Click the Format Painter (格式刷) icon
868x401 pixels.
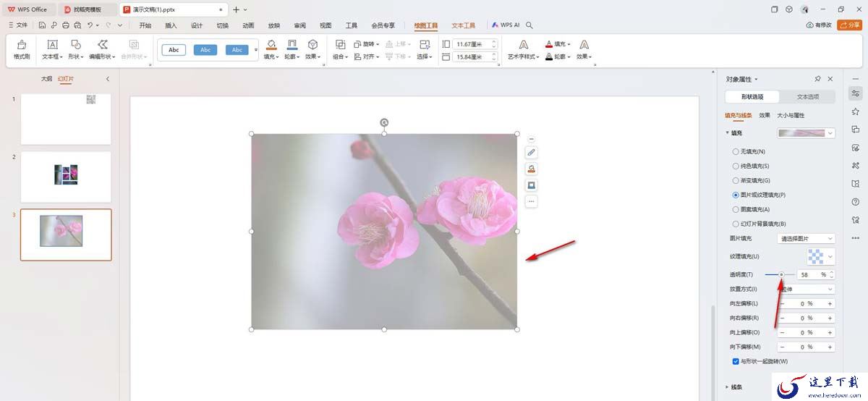[22, 45]
